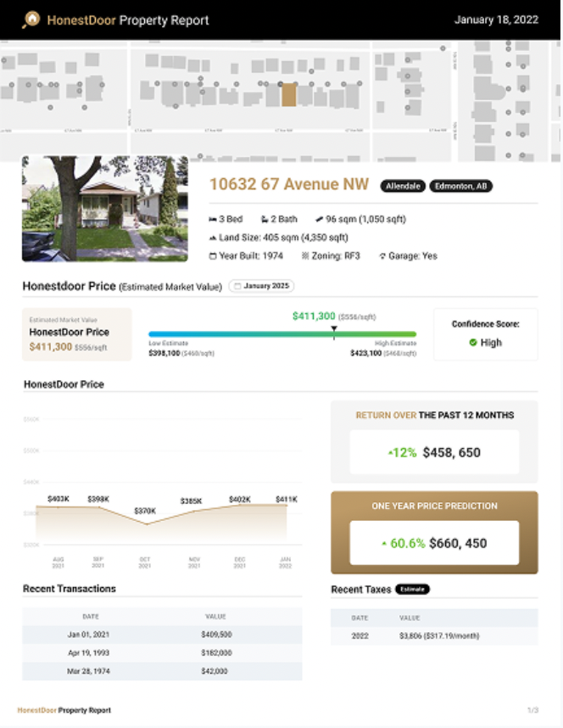The height and width of the screenshot is (728, 563).
Task: Click the bed icon beside 3 Bed
Action: tap(213, 219)
